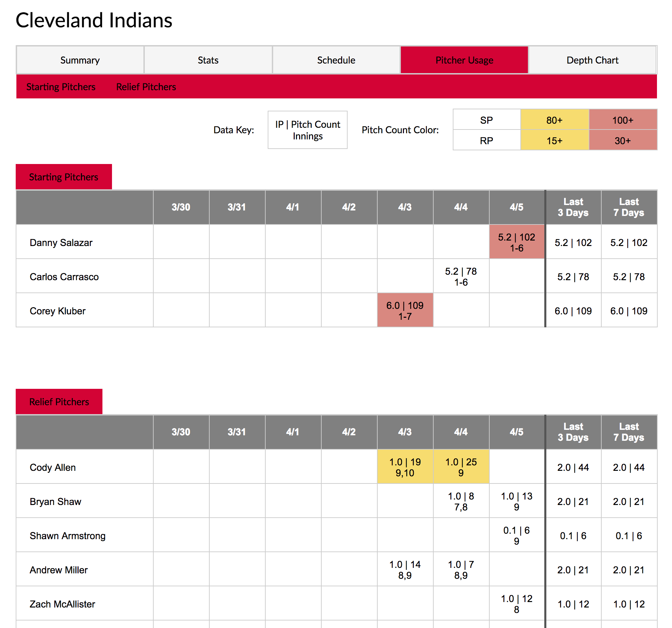Go to the Depth Chart tab
The height and width of the screenshot is (628, 672).
click(x=592, y=60)
